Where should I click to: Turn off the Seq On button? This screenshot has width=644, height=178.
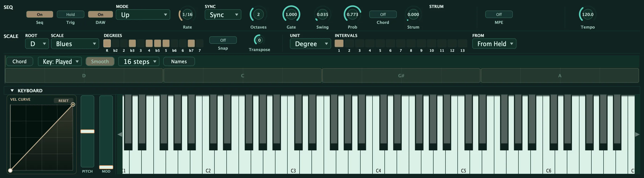pyautogui.click(x=40, y=14)
